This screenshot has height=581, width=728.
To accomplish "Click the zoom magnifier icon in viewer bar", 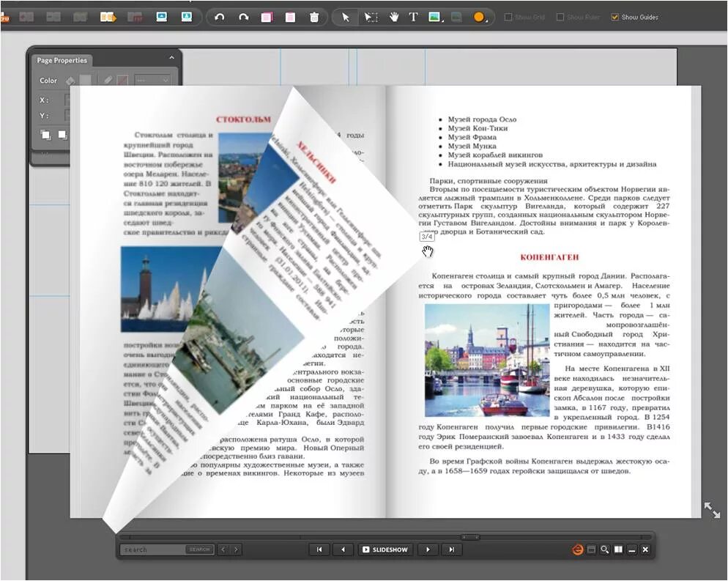I will [604, 550].
